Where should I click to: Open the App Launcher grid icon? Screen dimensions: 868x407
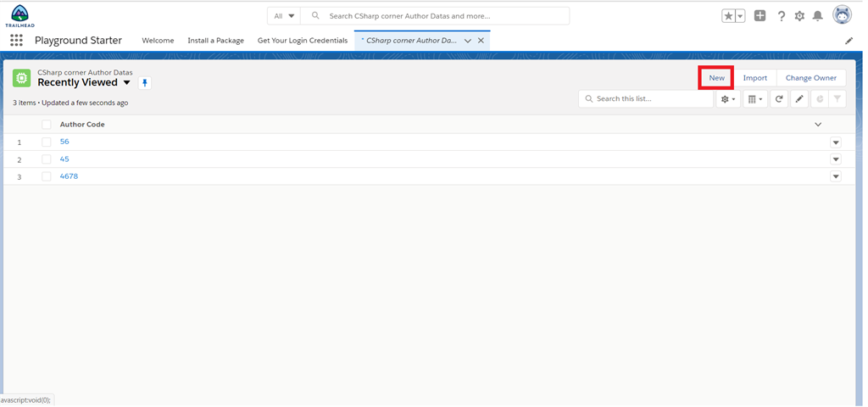(17, 41)
